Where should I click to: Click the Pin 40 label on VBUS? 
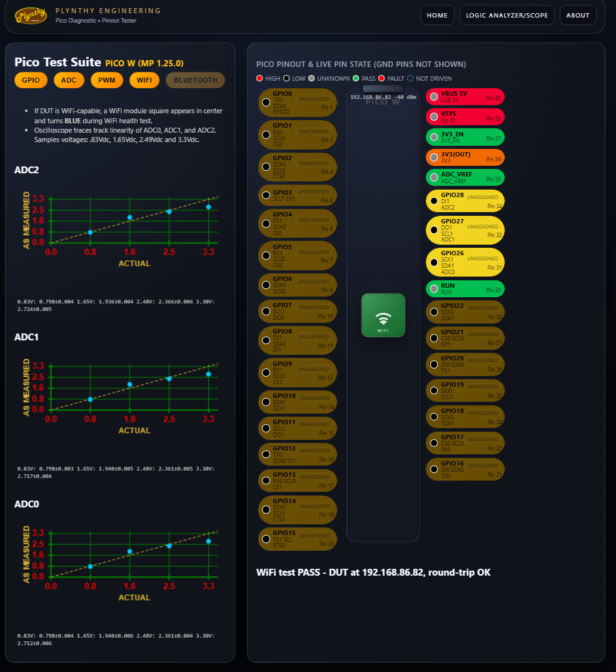point(493,98)
